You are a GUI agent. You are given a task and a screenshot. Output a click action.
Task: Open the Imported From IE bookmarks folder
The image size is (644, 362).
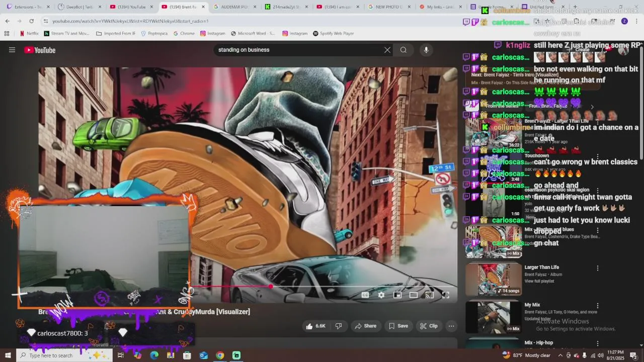click(x=116, y=34)
